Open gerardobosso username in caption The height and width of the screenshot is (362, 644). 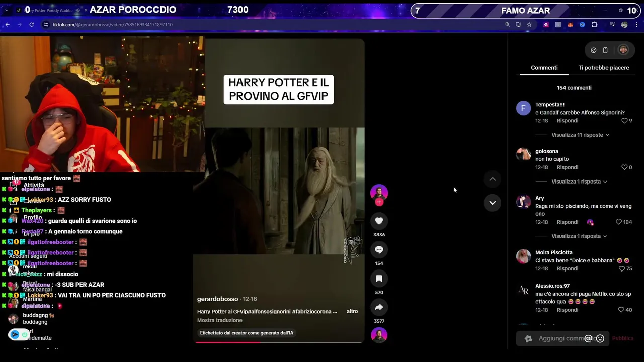tap(218, 299)
